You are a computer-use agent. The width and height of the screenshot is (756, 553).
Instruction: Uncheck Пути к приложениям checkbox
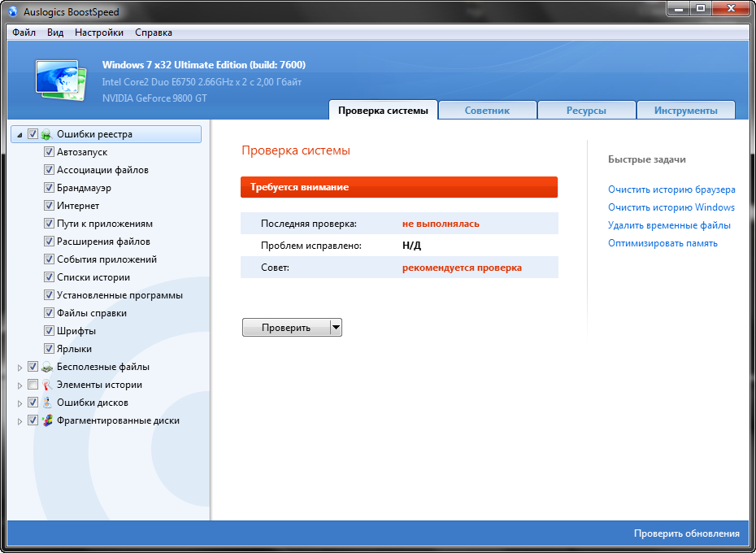(49, 224)
